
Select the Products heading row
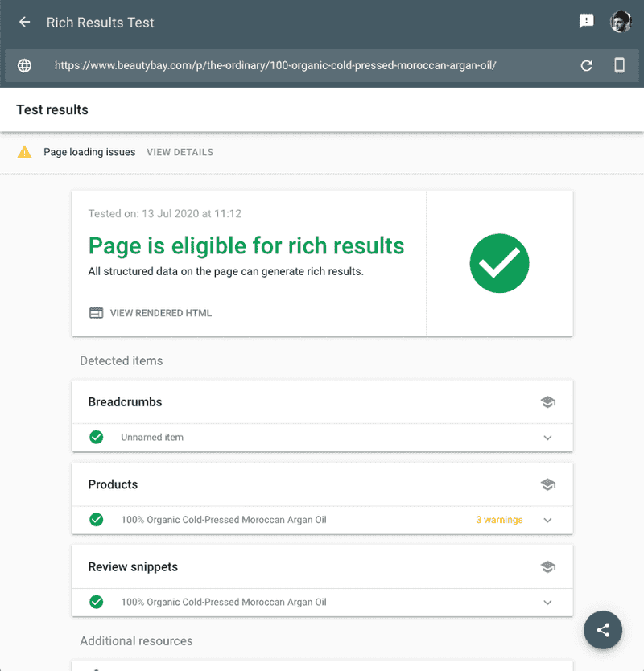click(x=322, y=484)
